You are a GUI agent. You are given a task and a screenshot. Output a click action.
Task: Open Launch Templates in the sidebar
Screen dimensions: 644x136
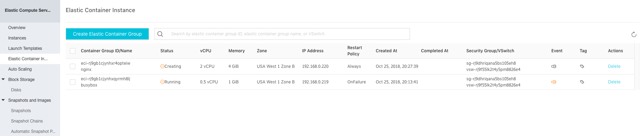(x=25, y=48)
